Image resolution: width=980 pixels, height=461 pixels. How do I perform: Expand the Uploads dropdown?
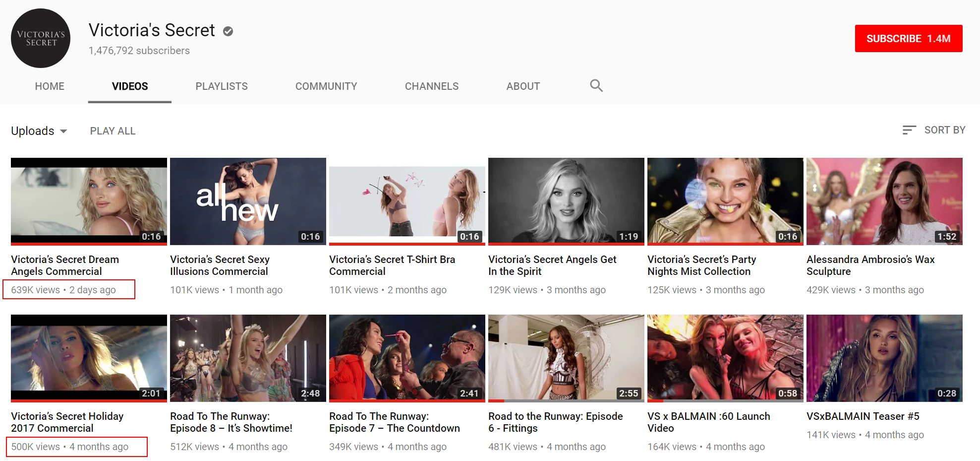pos(39,131)
